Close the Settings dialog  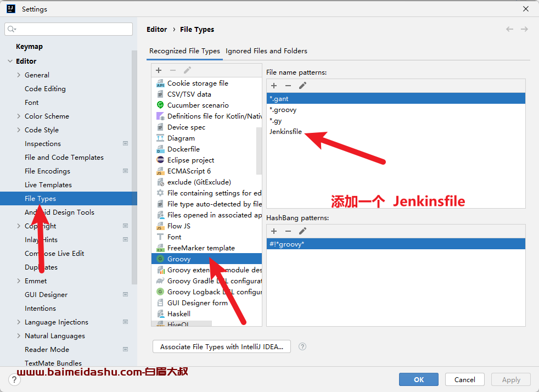tap(526, 9)
